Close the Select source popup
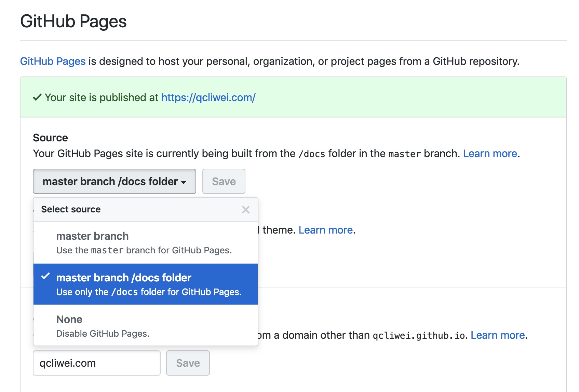579x392 pixels. coord(245,210)
